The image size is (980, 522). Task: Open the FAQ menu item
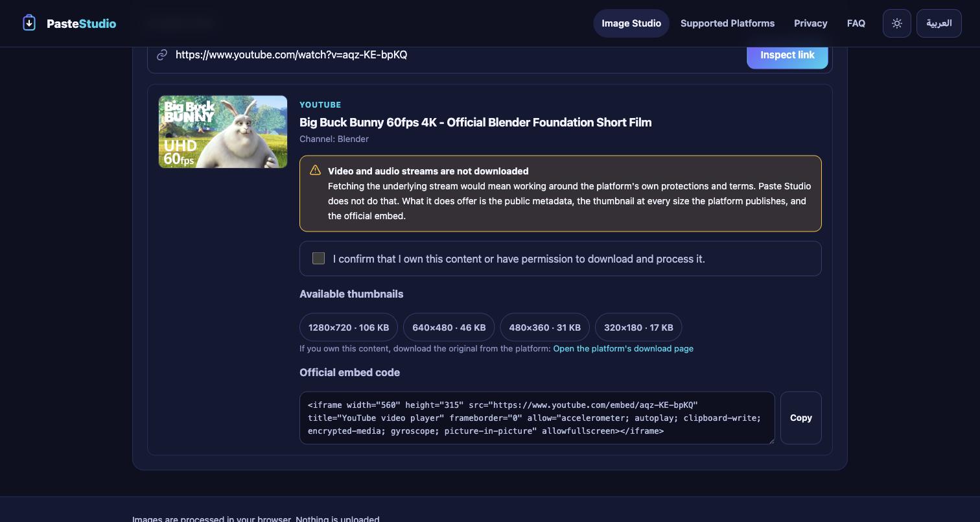[x=856, y=23]
